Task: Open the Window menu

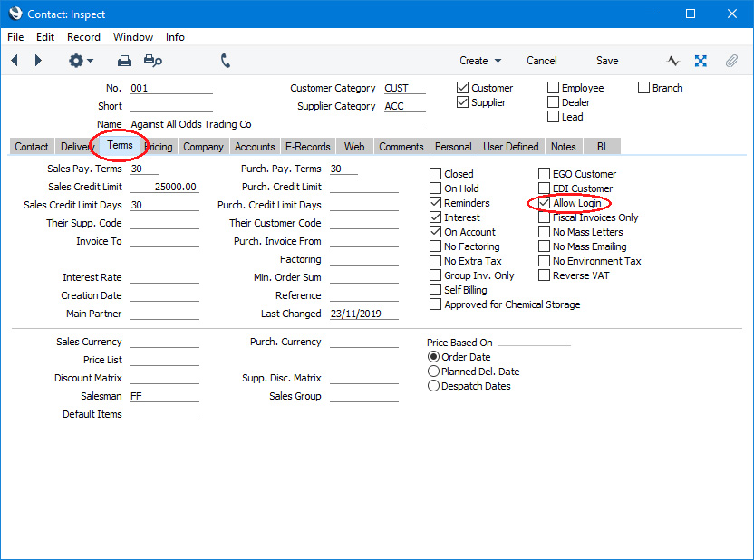Action: pyautogui.click(x=133, y=37)
